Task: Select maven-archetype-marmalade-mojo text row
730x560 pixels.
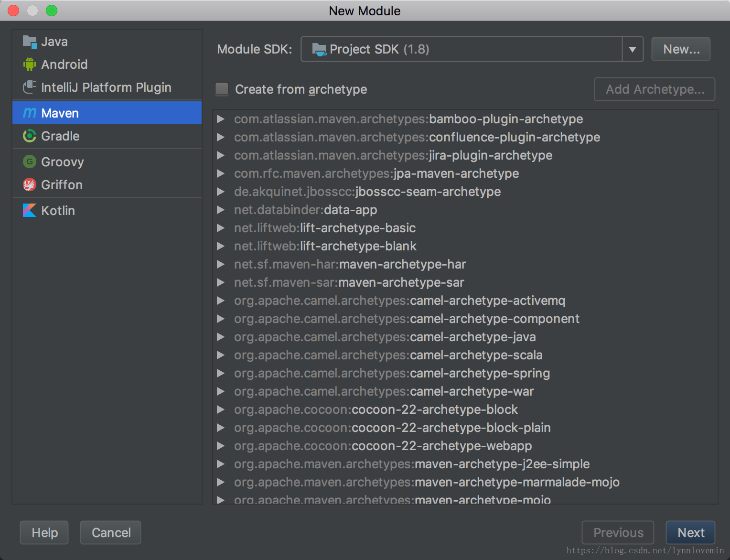Action: [x=427, y=482]
